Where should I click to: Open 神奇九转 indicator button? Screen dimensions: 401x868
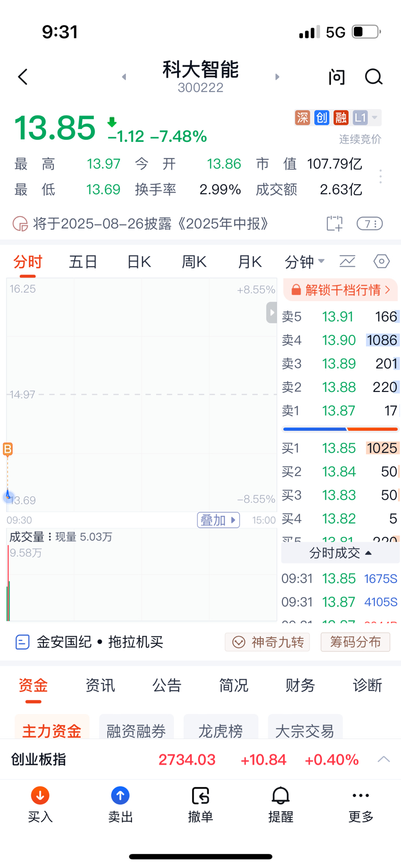(267, 642)
